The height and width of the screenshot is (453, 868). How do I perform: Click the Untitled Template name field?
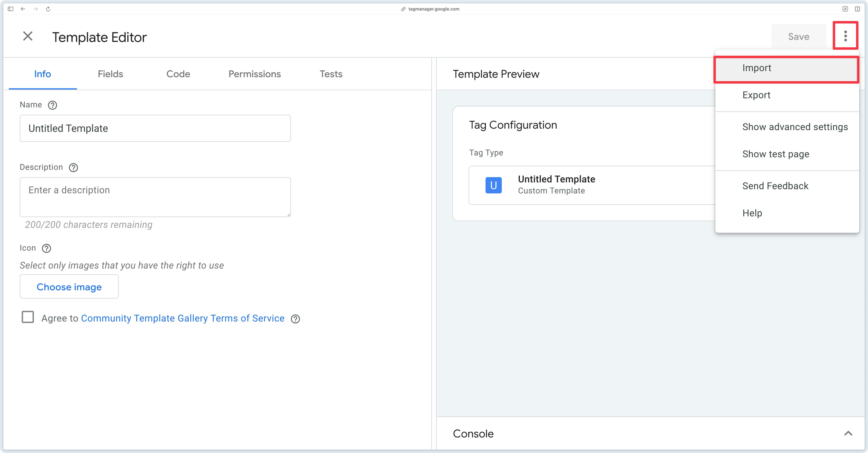(x=155, y=128)
